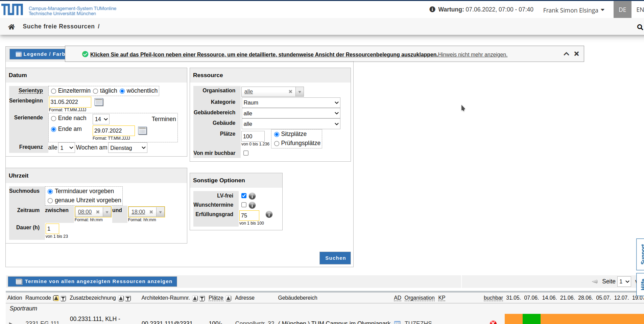This screenshot has width=644, height=324.
Task: Collapse the hint banner with the up chevron
Action: tap(566, 54)
